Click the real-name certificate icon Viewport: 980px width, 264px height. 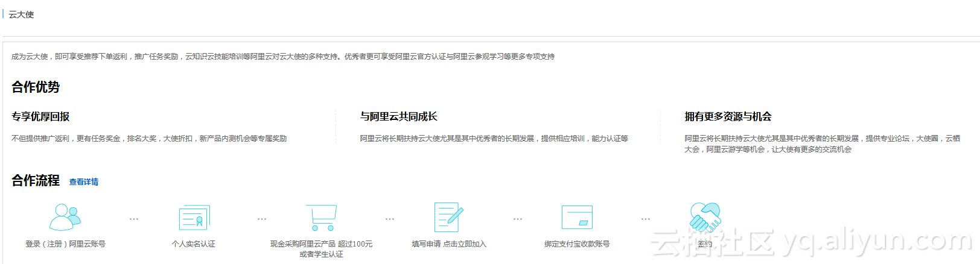click(194, 218)
